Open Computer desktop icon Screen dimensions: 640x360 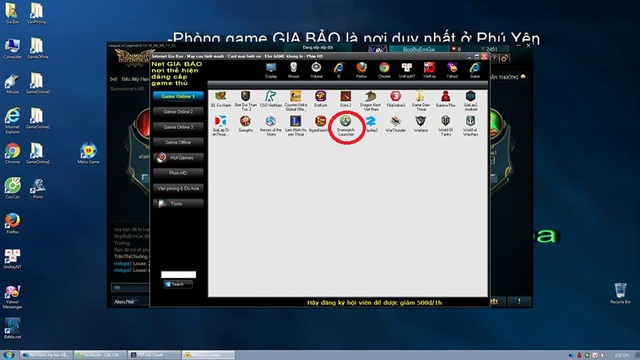(12, 49)
